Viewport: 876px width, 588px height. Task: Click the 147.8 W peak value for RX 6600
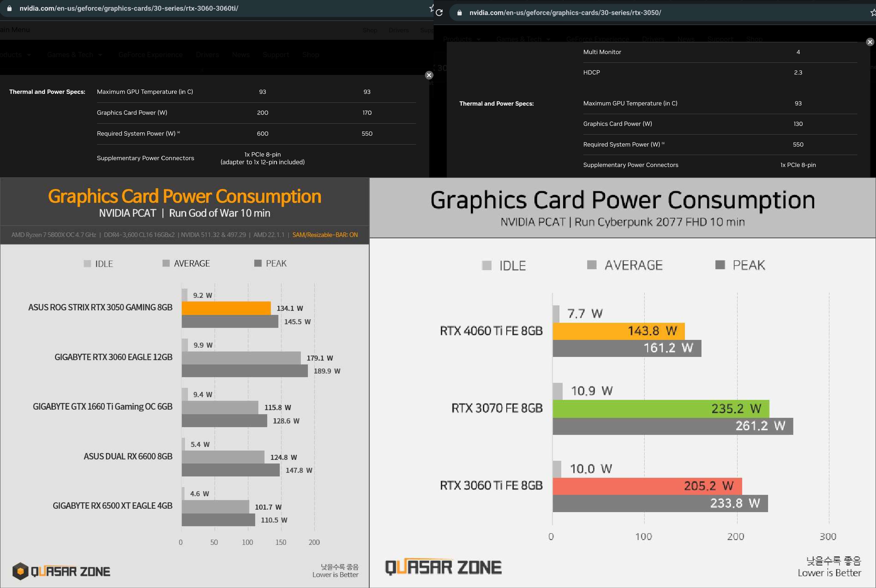click(x=299, y=470)
